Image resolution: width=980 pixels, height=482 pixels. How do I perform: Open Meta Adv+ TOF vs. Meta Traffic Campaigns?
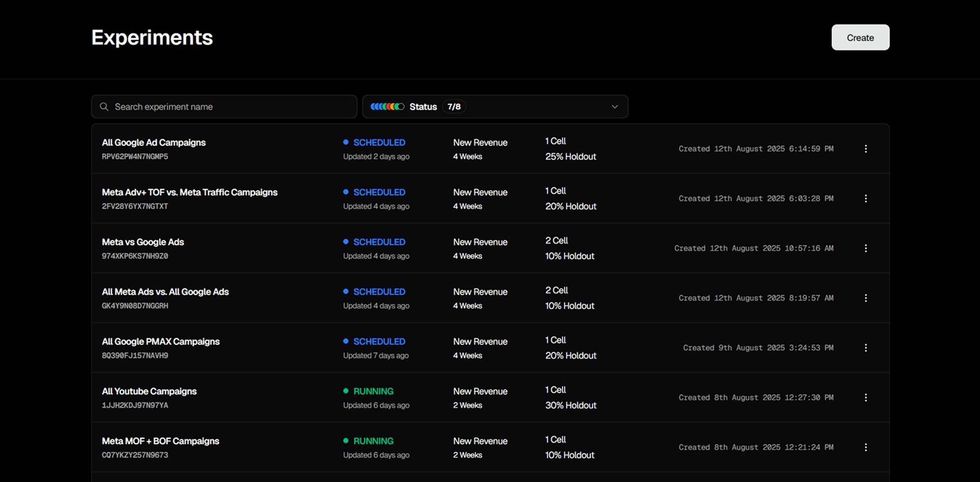click(190, 192)
